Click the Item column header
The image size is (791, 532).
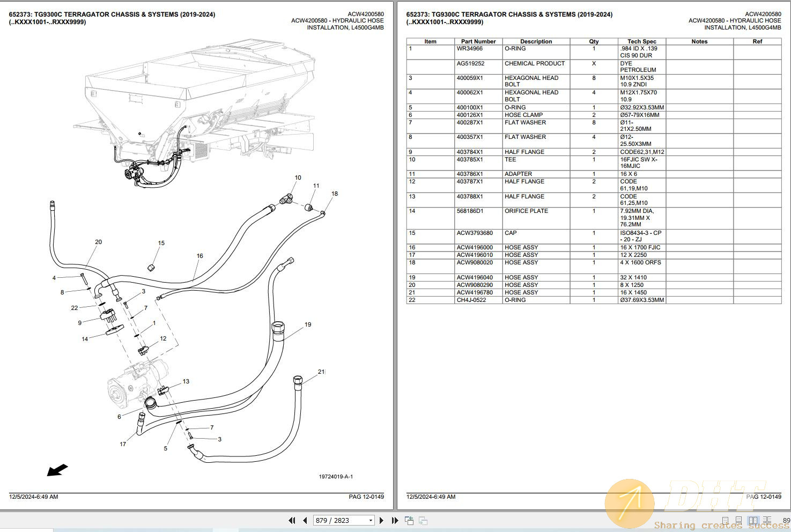click(431, 41)
